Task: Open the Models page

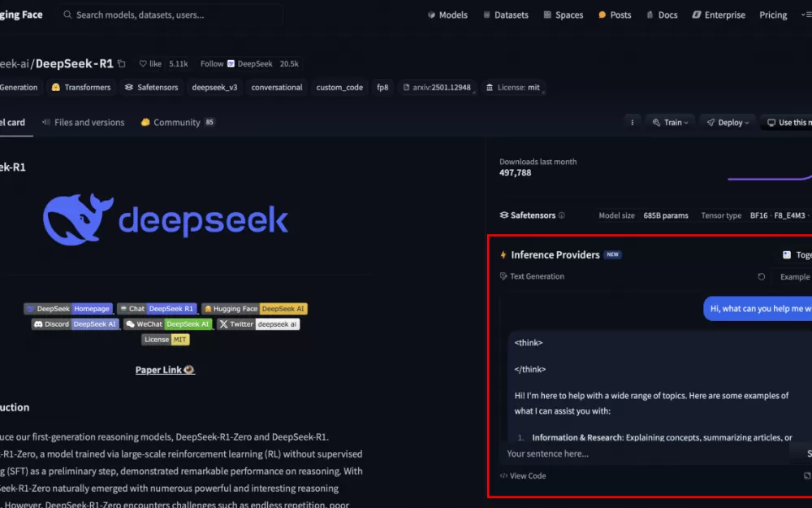Action: [x=447, y=15]
